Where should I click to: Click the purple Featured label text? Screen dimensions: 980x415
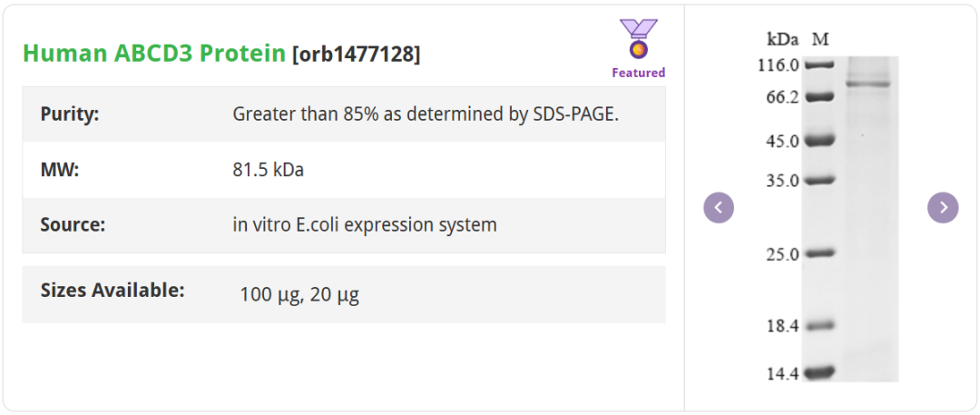638,73
